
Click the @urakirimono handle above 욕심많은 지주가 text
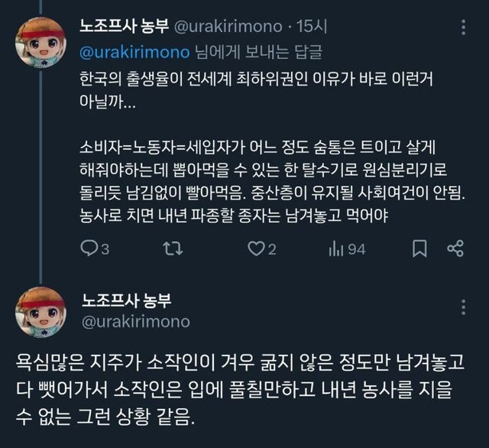pyautogui.click(x=134, y=320)
